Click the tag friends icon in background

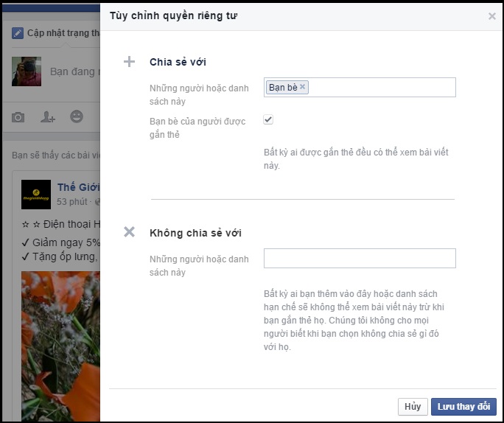coord(48,117)
